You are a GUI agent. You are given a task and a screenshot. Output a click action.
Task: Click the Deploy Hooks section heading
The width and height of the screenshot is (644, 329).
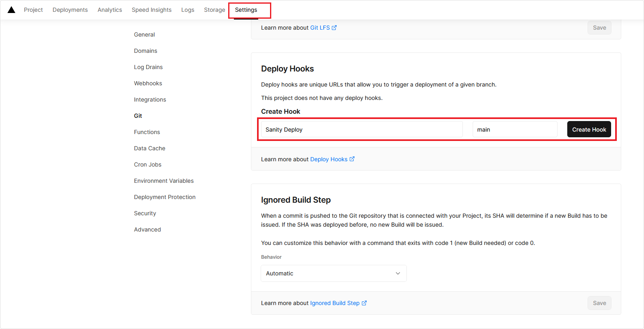[287, 69]
